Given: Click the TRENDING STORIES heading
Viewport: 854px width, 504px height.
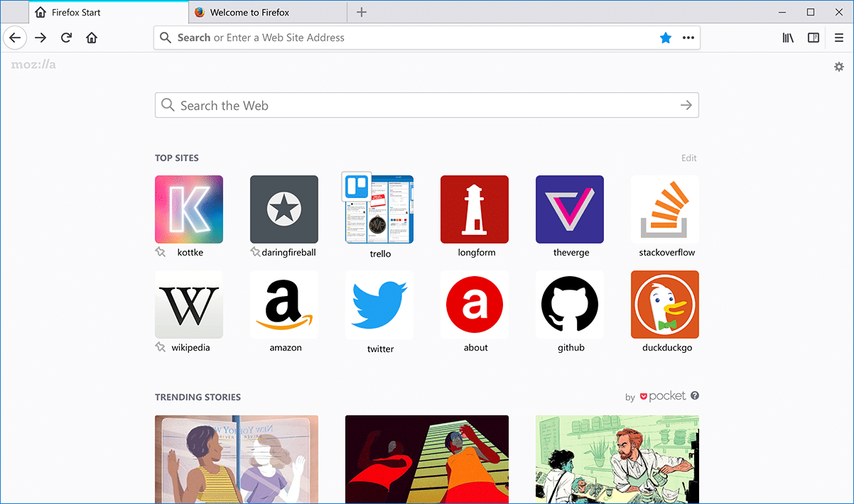Looking at the screenshot, I should tap(198, 397).
